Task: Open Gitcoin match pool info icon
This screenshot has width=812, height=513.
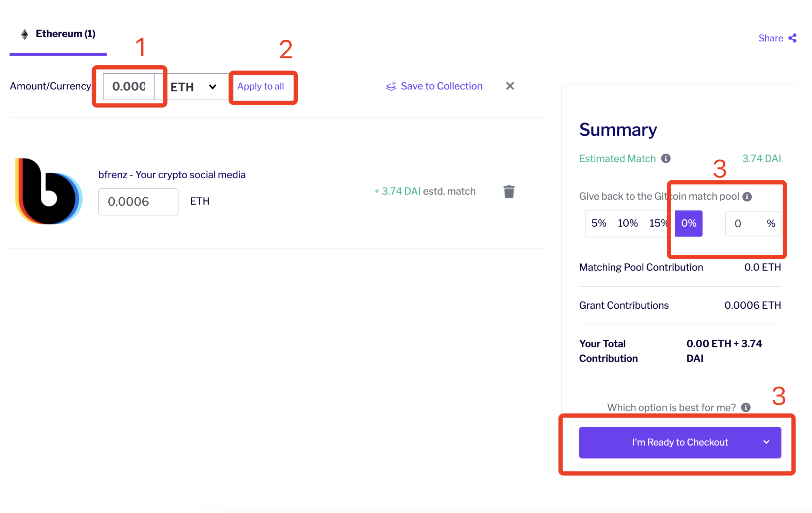Action: (x=747, y=196)
